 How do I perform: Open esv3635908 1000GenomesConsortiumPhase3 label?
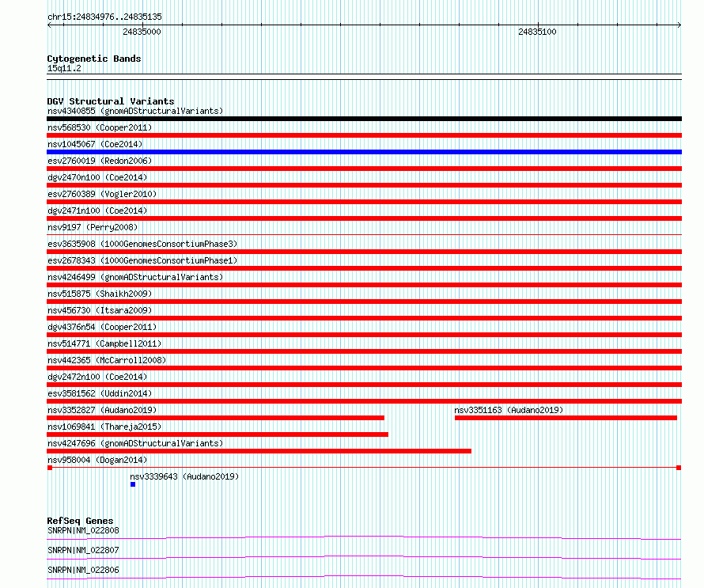(x=142, y=244)
